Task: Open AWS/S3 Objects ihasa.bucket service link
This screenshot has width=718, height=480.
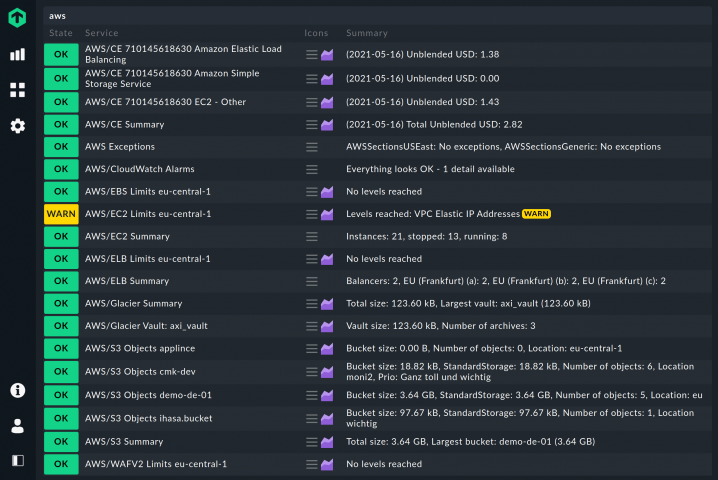Action: [x=148, y=418]
